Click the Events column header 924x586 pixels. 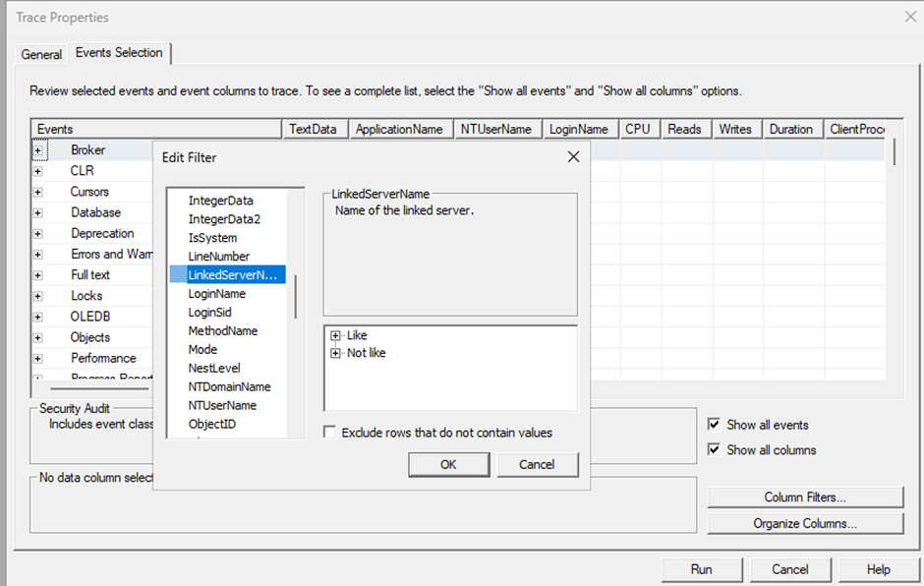click(x=156, y=129)
